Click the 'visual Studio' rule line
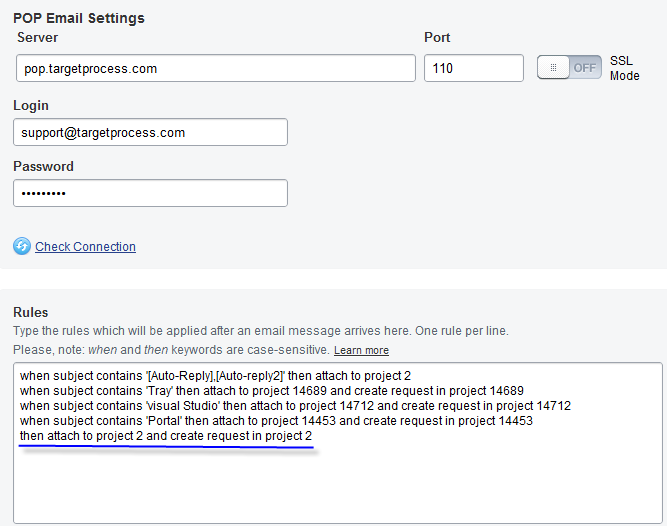 point(295,406)
